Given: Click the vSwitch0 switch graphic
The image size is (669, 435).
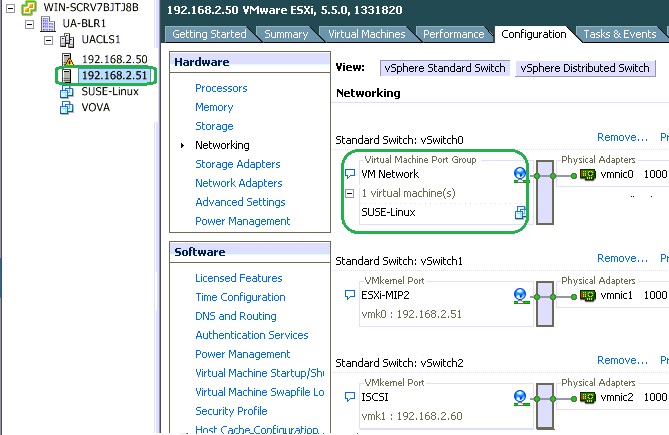Looking at the screenshot, I should pos(545,192).
